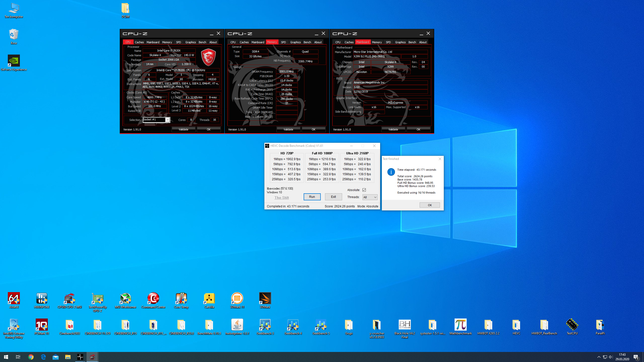Click the Core Speed 4900.7 MHz value

coord(154,97)
